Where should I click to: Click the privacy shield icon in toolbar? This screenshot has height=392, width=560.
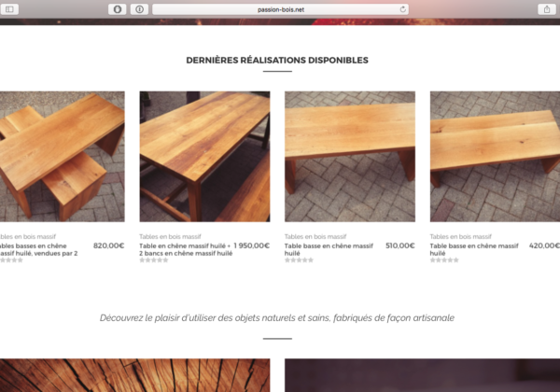click(x=118, y=9)
